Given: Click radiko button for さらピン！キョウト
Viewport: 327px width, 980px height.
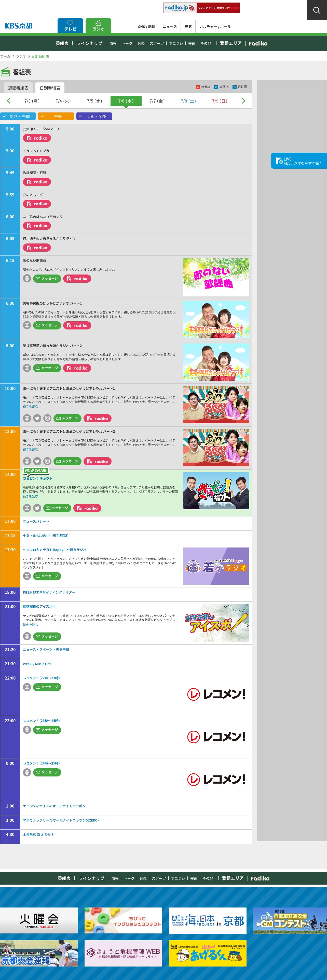Looking at the screenshot, I should pos(87,508).
